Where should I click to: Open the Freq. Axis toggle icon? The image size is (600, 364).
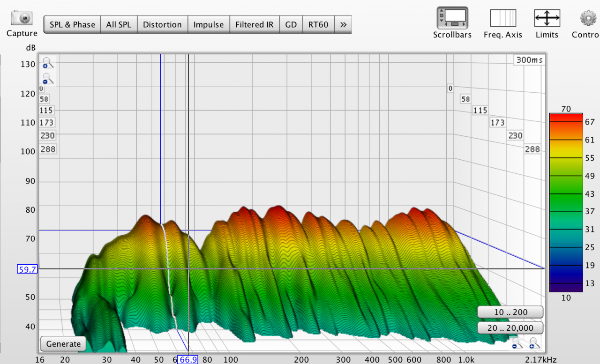[x=503, y=18]
